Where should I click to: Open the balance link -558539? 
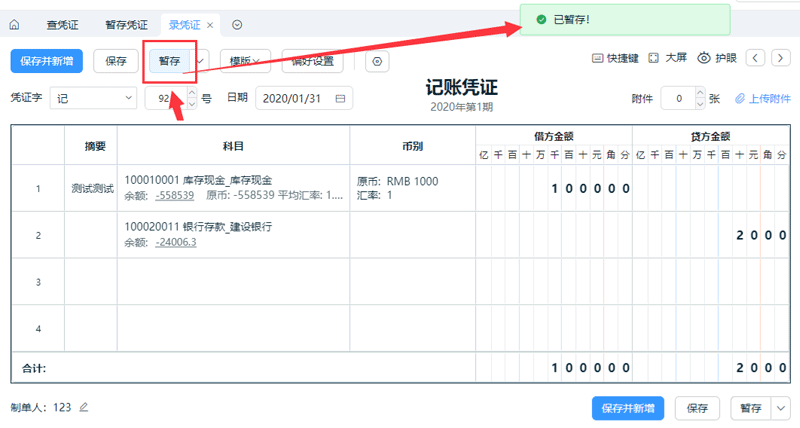pyautogui.click(x=174, y=195)
